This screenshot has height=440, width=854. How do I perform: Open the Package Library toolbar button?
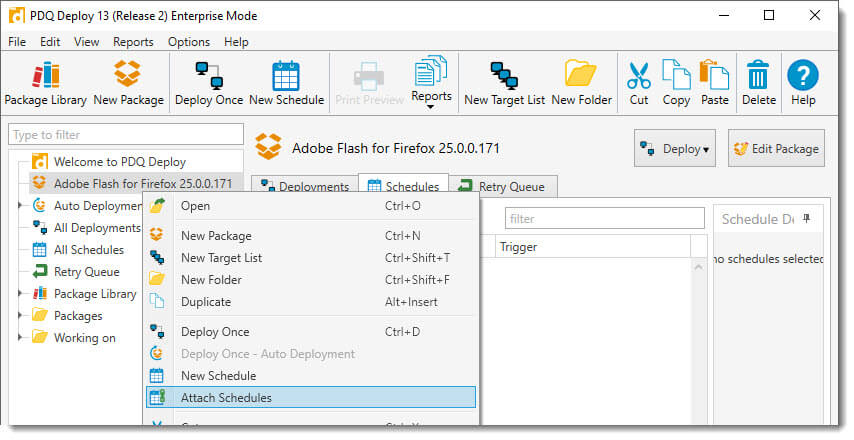(x=46, y=83)
